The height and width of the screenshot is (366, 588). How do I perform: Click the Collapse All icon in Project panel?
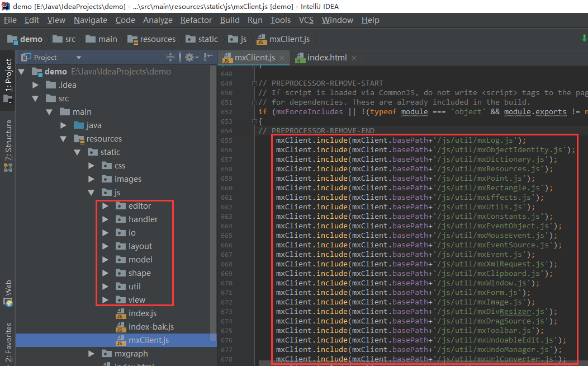[x=170, y=57]
